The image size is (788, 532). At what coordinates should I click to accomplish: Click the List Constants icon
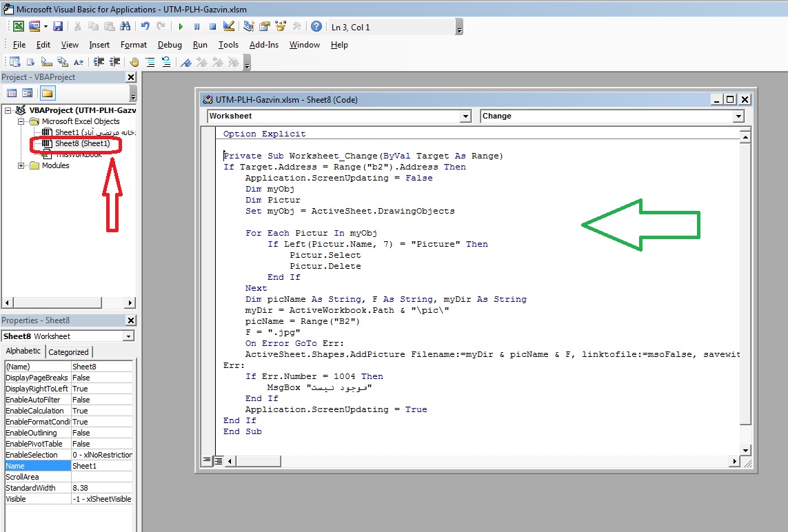pos(30,62)
